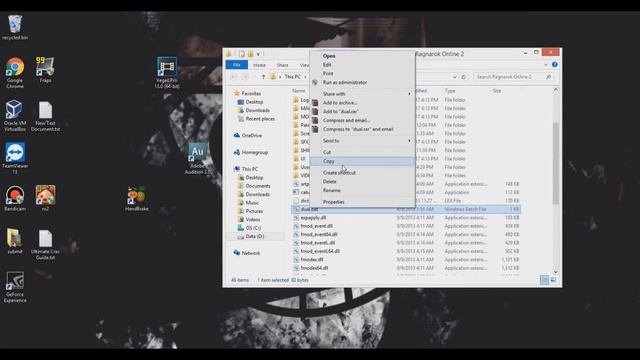
Task: Click the refresh icon beside address bar
Action: pos(464,77)
